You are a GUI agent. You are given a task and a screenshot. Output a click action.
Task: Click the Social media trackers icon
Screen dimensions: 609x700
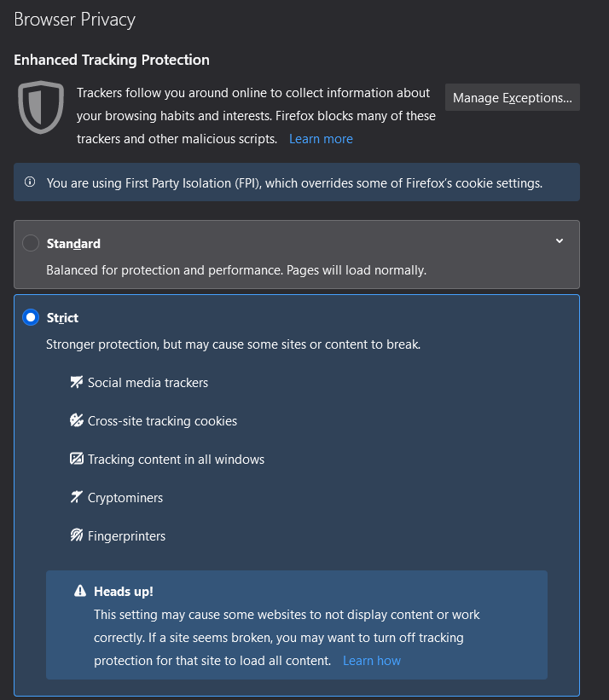[77, 382]
